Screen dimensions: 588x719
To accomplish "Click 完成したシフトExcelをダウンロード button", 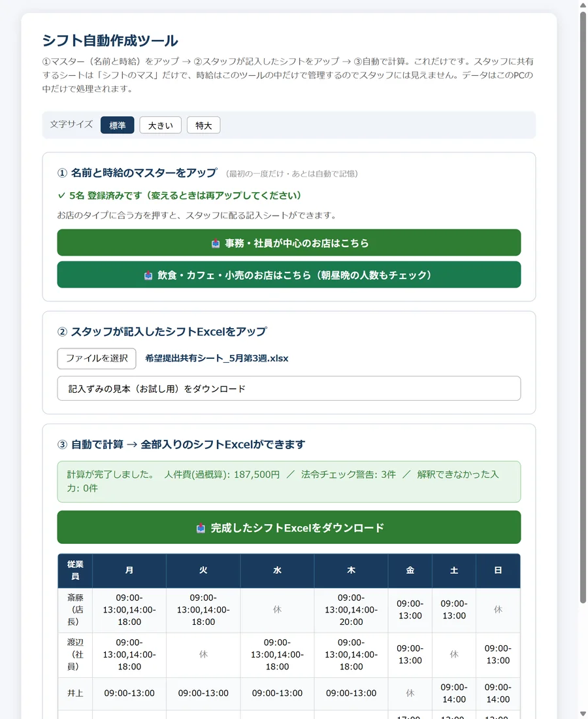I will 289,527.
